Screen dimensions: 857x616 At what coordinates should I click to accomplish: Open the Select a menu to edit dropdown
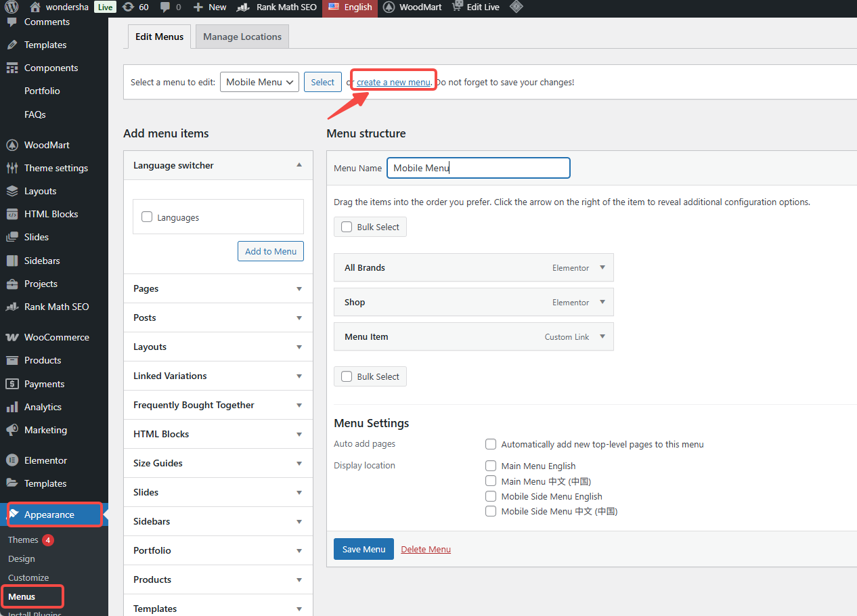(259, 81)
